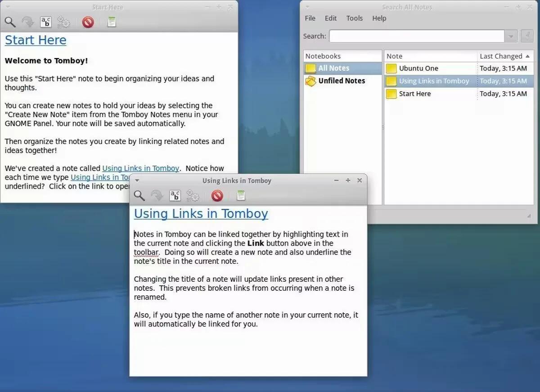This screenshot has width=540, height=392.
Task: Click the Notebooks column header
Action: coord(343,56)
